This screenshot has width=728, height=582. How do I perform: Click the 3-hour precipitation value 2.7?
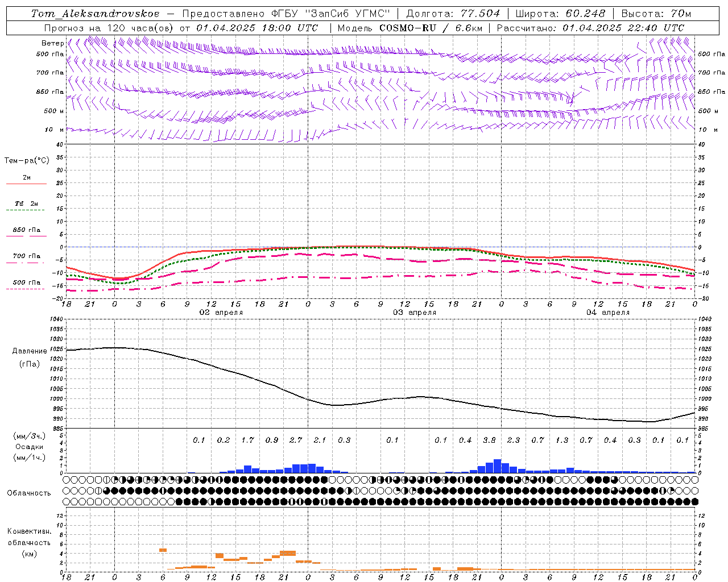296,440
